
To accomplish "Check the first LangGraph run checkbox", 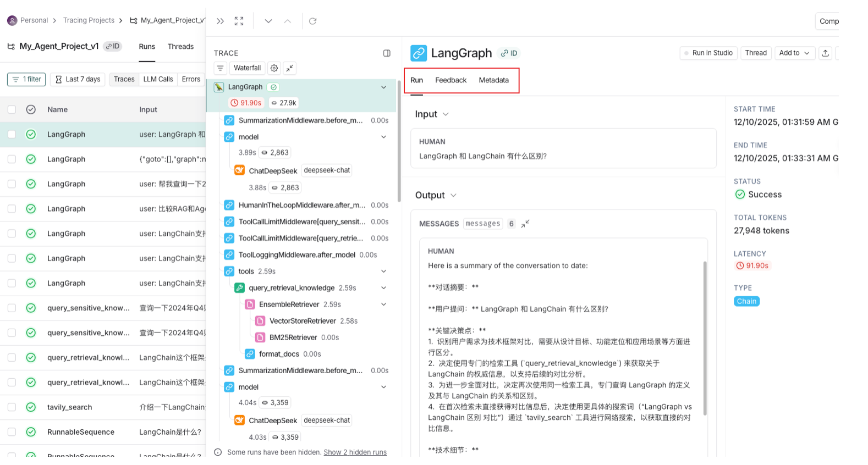I will [12, 135].
